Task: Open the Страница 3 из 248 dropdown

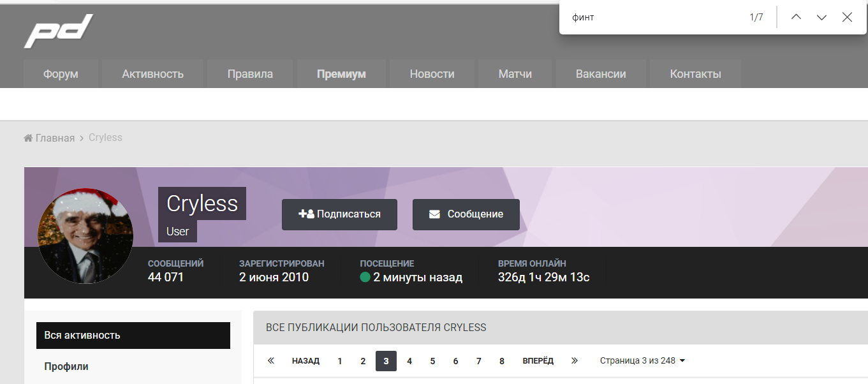Action: 642,361
